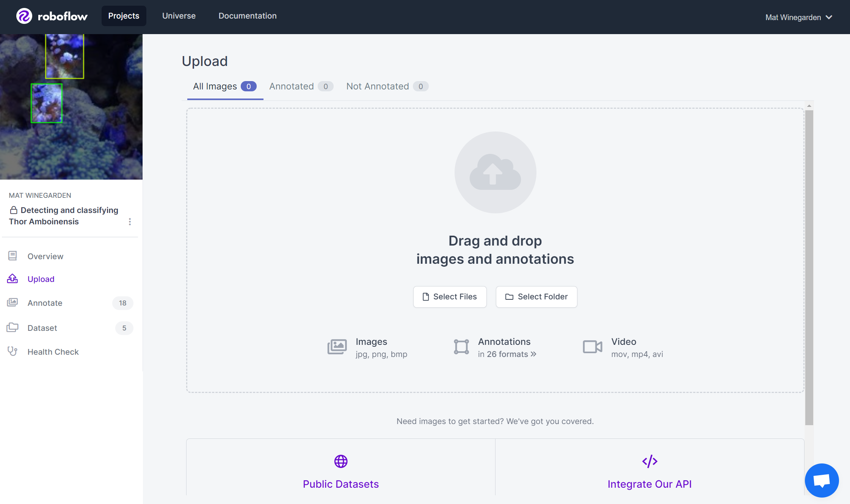Click the Overview sidebar icon
This screenshot has height=504, width=850.
tap(13, 256)
